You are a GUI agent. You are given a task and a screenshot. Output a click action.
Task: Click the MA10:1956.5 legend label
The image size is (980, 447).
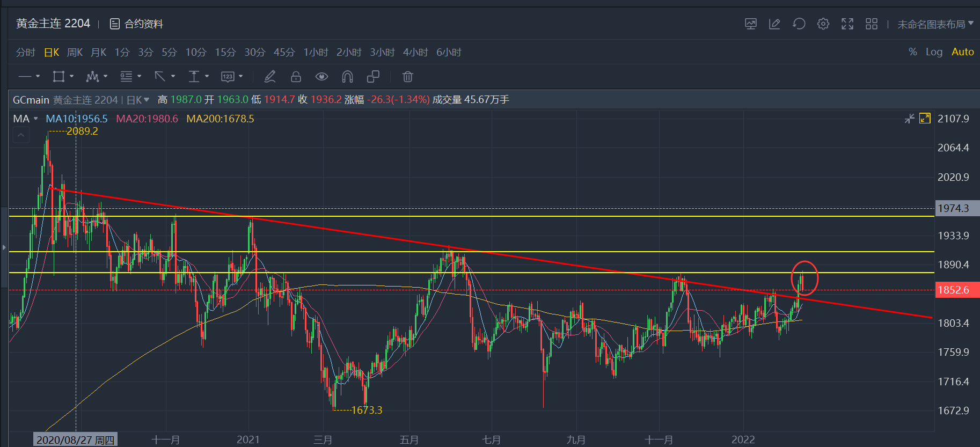(77, 119)
